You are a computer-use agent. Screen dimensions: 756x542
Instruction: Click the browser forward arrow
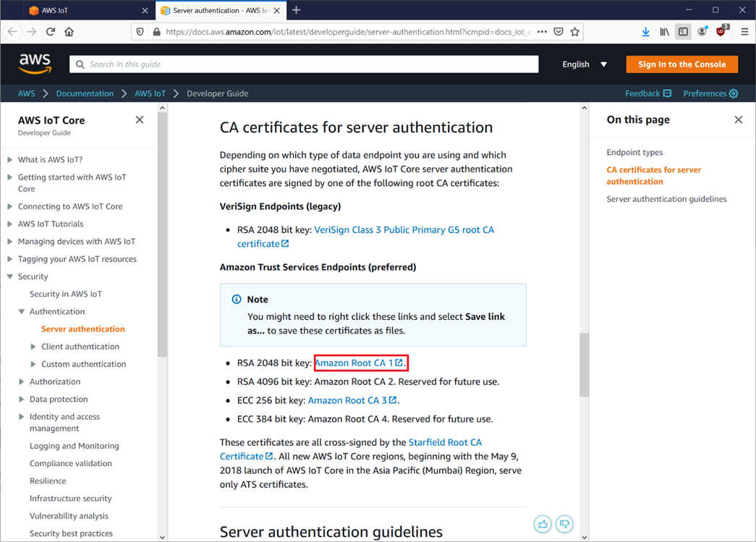[x=32, y=32]
